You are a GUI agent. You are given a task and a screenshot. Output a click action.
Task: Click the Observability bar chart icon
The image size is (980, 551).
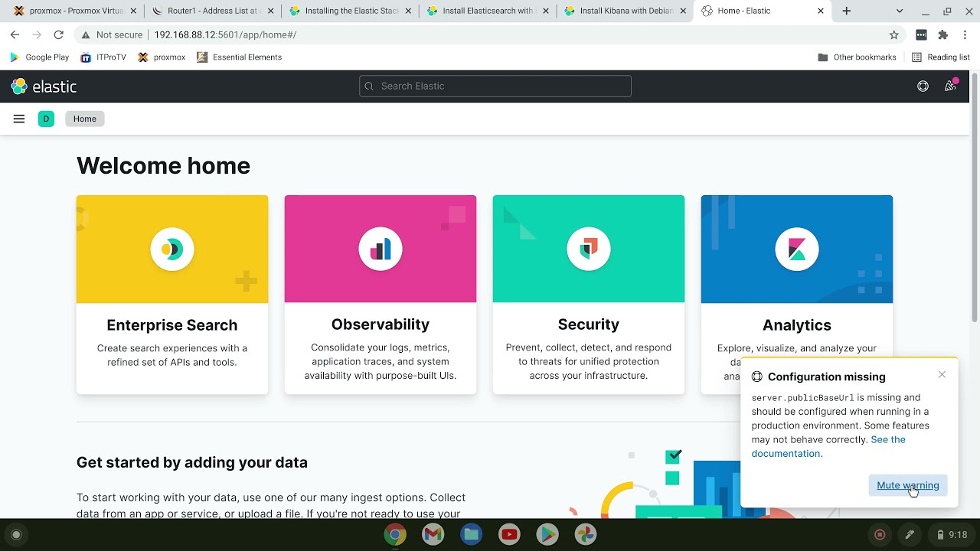pyautogui.click(x=381, y=249)
